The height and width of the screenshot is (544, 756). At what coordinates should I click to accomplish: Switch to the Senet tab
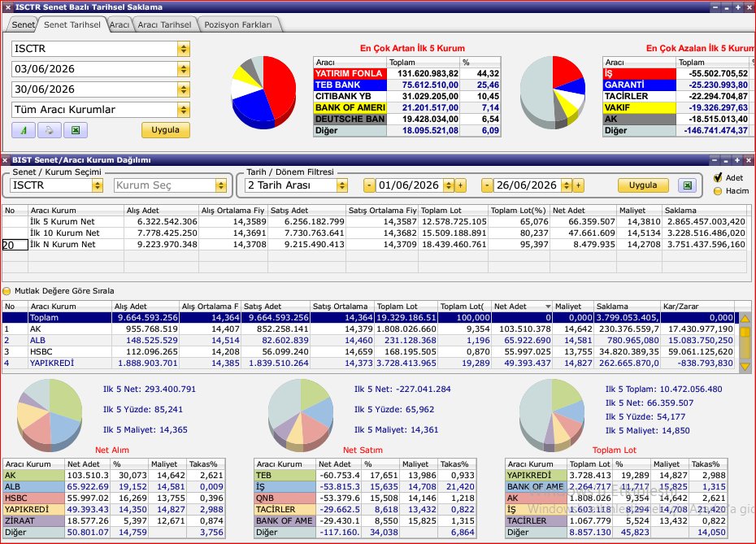pos(23,24)
